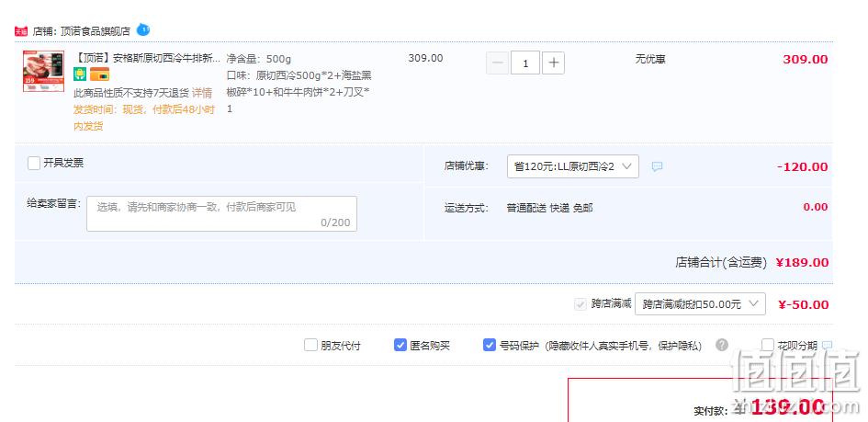This screenshot has width=868, height=422.
Task: Click the 实付款 label
Action: click(710, 411)
